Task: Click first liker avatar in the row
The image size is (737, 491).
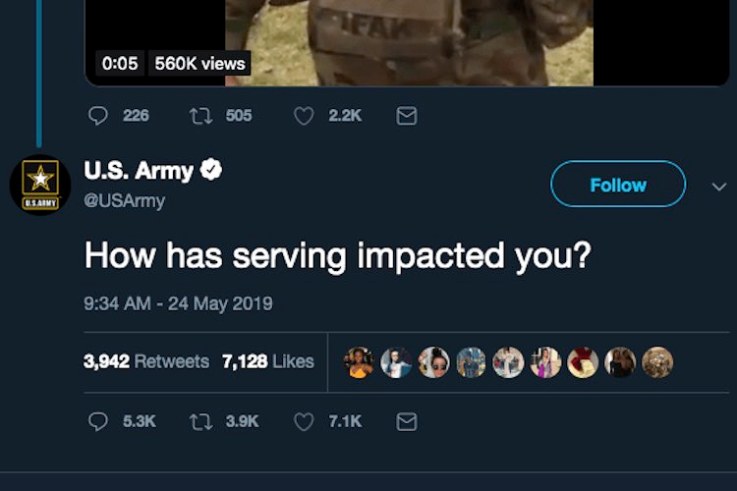Action: click(x=360, y=362)
